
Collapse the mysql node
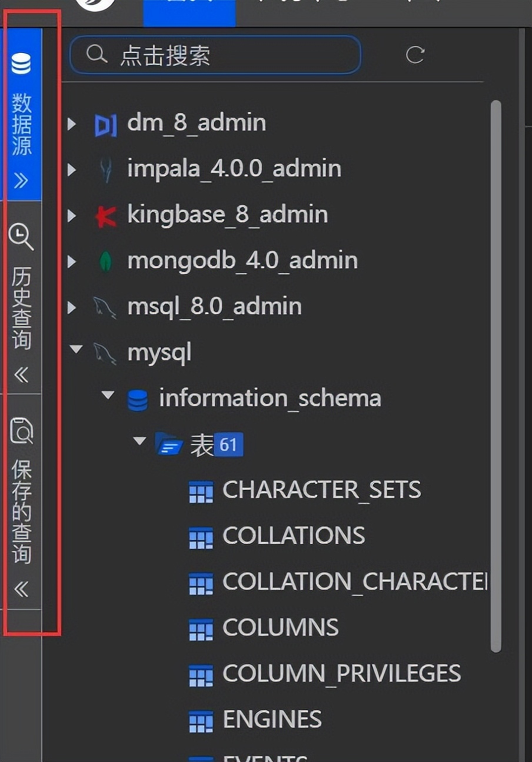click(76, 349)
